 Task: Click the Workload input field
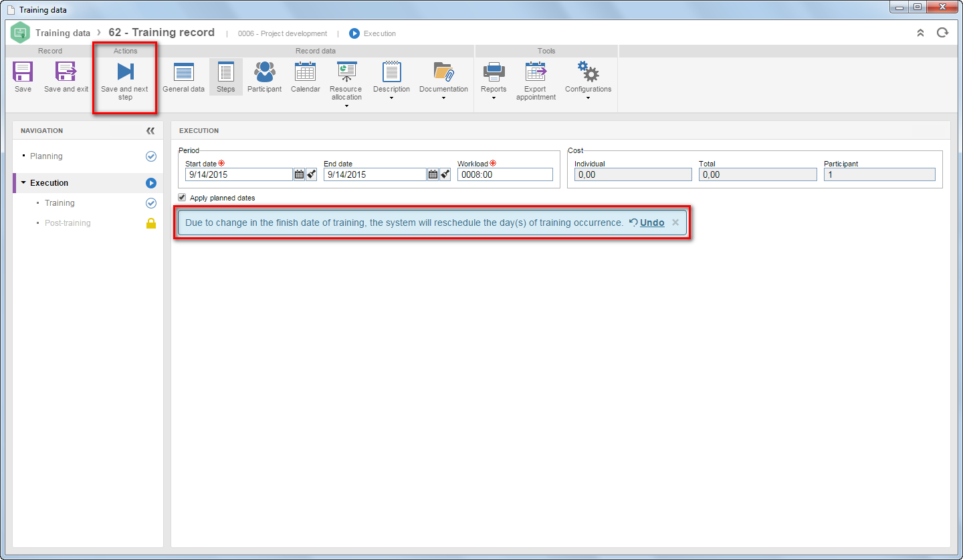[x=505, y=174]
